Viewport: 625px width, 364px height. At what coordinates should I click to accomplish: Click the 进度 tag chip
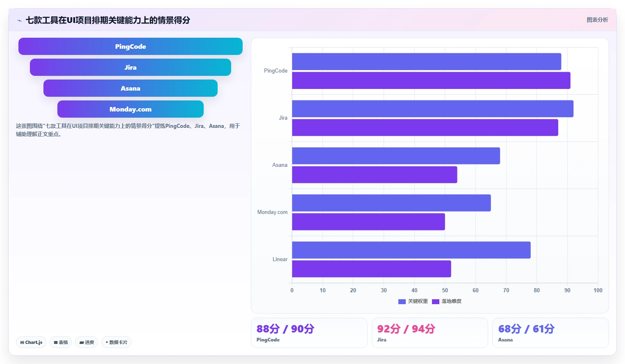pos(86,342)
